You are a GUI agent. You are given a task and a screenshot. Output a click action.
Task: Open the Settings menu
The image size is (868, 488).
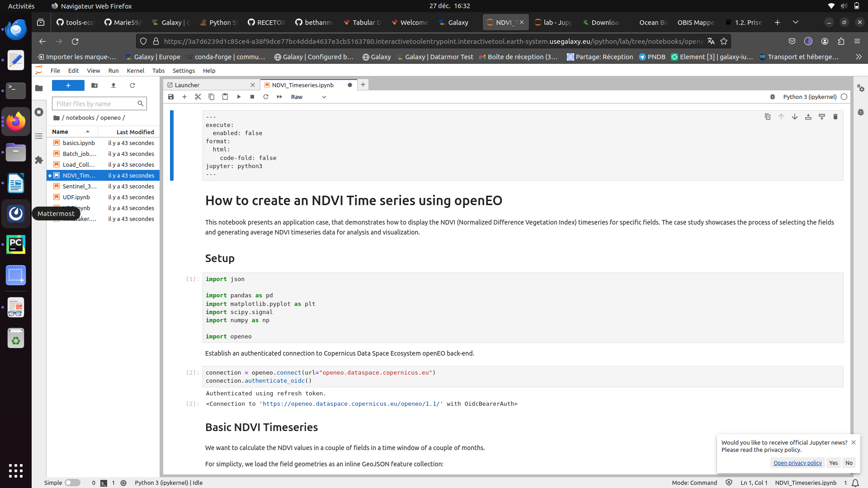[x=184, y=70]
